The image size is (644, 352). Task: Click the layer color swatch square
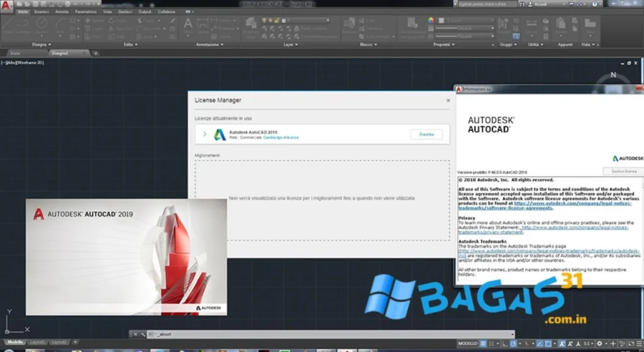coord(284,21)
